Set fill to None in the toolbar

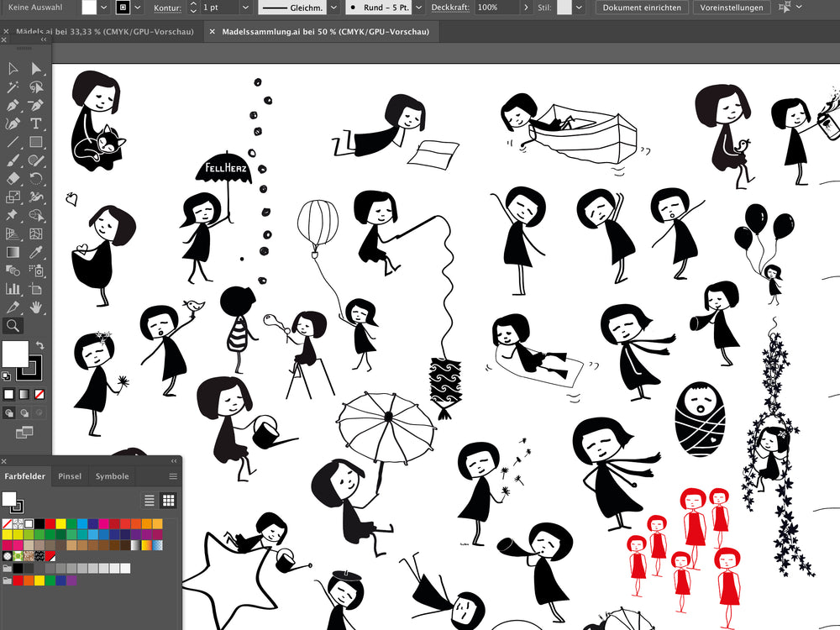point(39,394)
